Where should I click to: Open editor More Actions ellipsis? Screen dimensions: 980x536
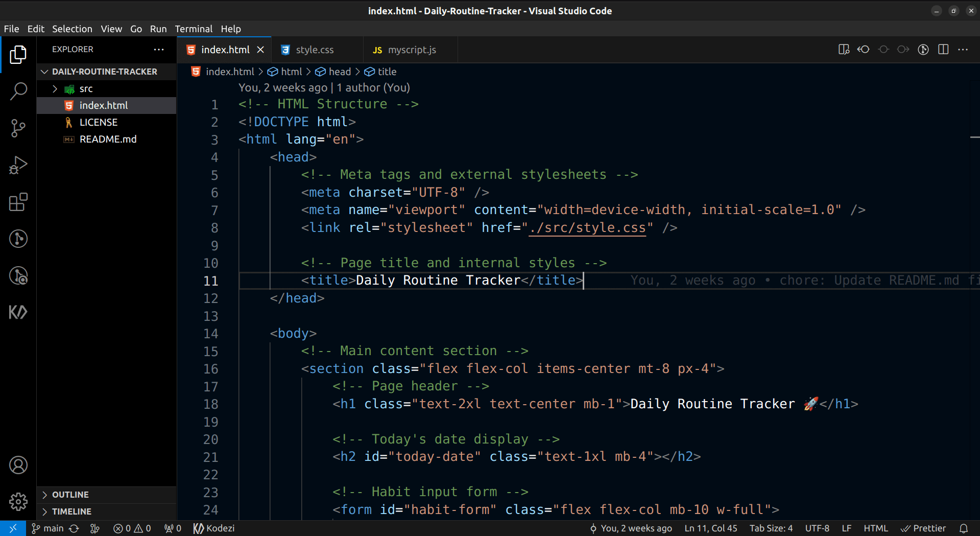(963, 50)
